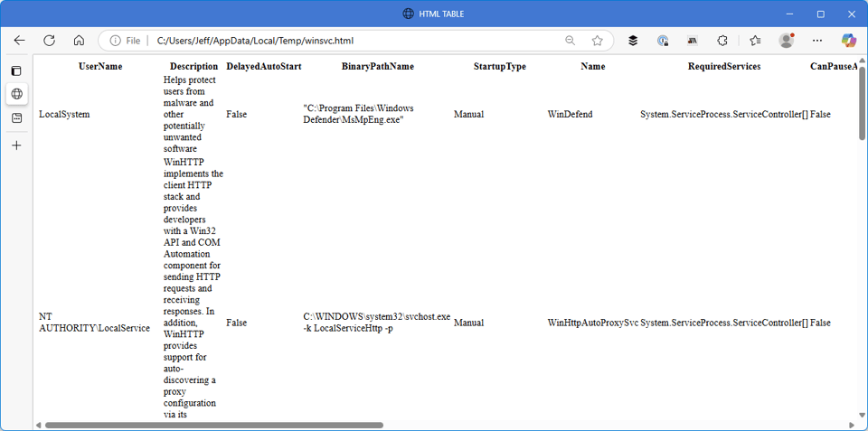Image resolution: width=868 pixels, height=431 pixels.
Task: Click the stacked layers extension icon
Action: click(633, 41)
